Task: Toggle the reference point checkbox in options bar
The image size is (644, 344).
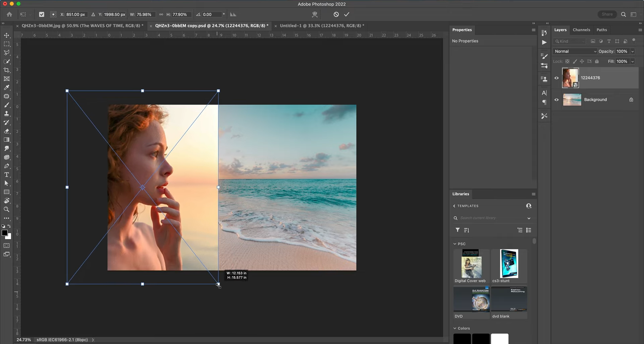Action: (42, 14)
